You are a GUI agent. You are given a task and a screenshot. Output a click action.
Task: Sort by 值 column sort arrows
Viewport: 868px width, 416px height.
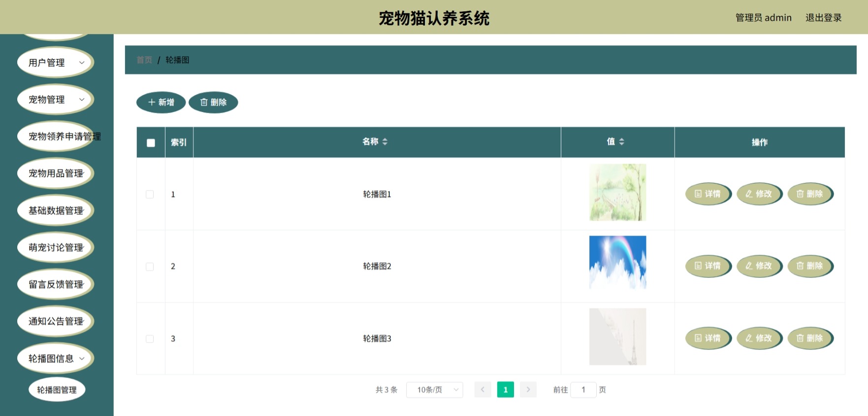click(622, 142)
